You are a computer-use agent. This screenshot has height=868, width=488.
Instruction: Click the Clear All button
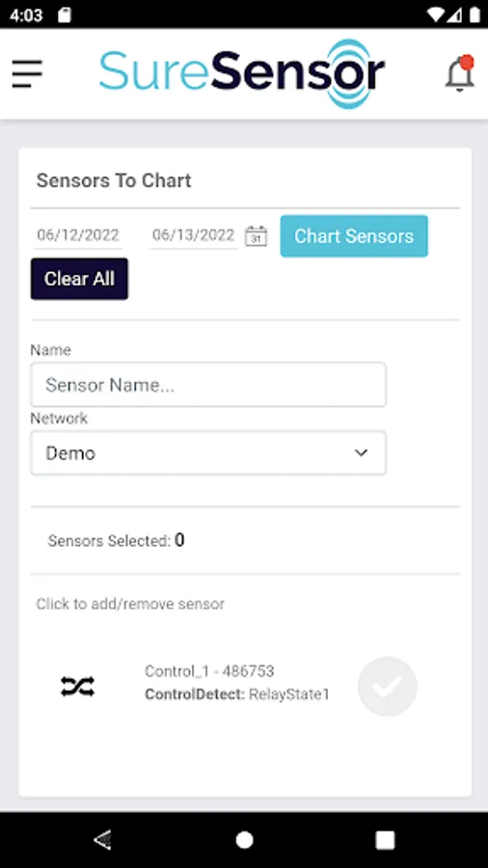(x=79, y=279)
